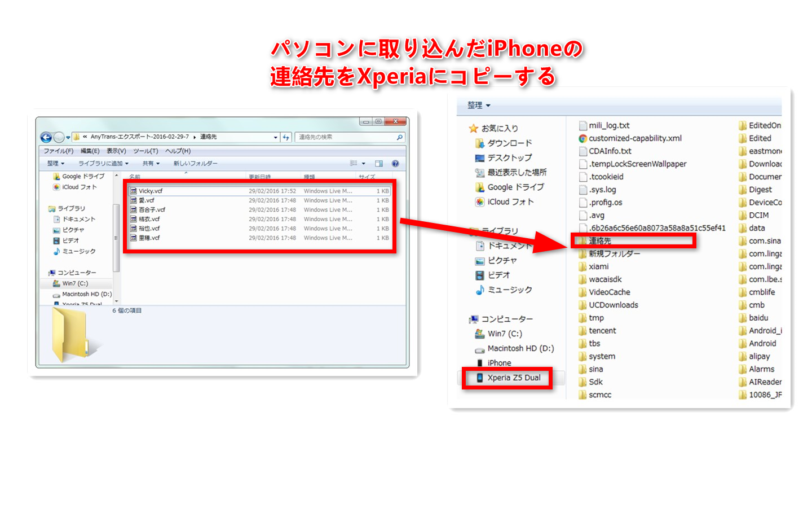
Task: Select the VideoCache folder
Action: (604, 292)
